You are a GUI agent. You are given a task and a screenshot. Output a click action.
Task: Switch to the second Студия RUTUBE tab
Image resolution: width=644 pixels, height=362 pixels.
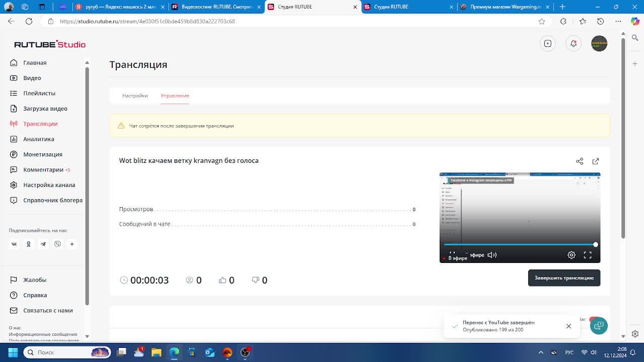(409, 7)
